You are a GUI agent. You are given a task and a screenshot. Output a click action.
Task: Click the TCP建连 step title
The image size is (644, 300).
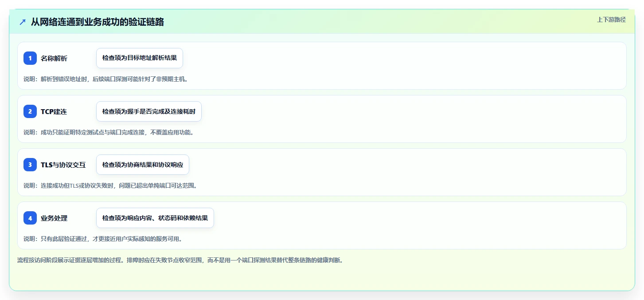[54, 111]
